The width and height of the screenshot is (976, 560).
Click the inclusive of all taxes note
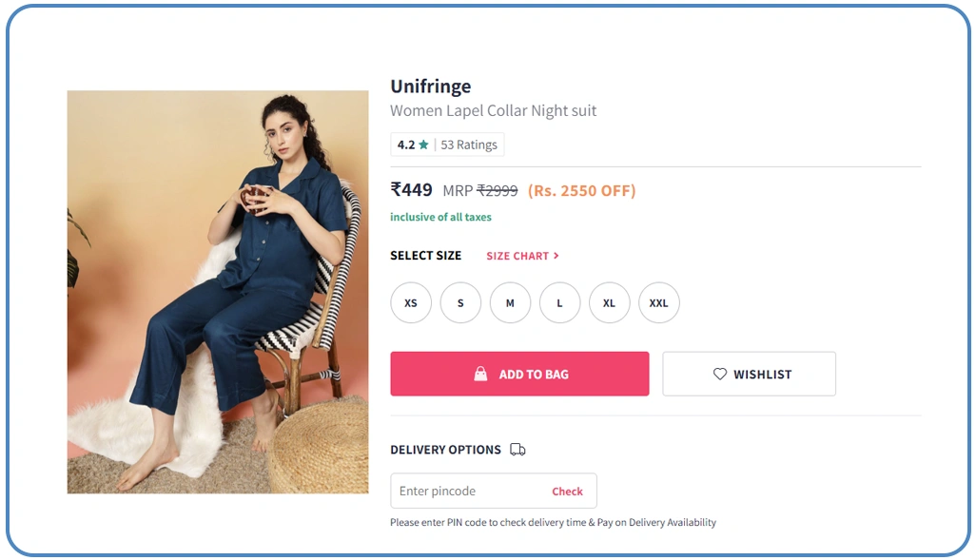pyautogui.click(x=440, y=218)
